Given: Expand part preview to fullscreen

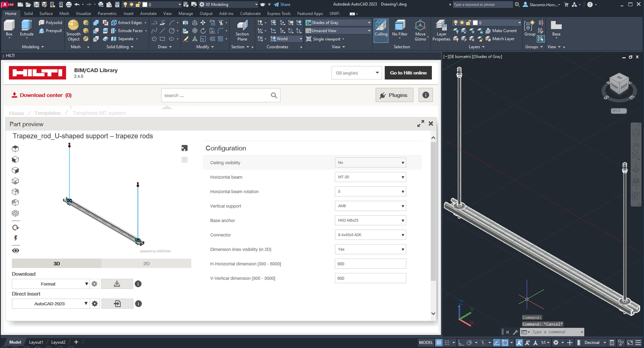Looking at the screenshot, I should click(x=420, y=124).
